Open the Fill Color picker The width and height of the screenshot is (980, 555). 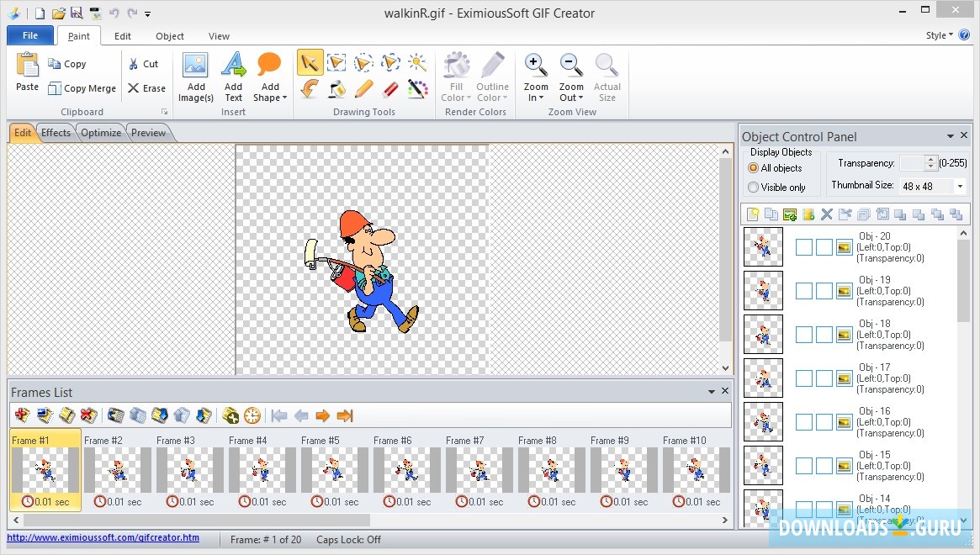[455, 76]
